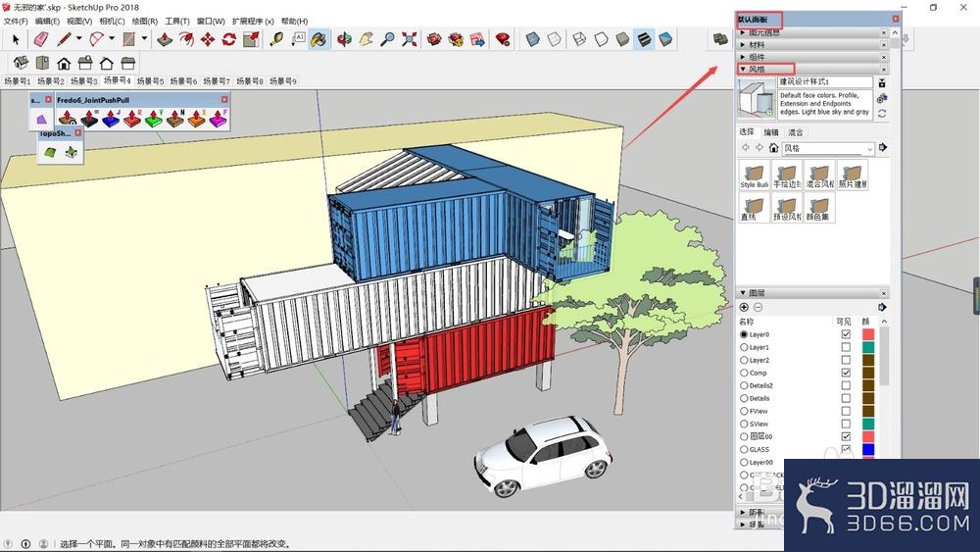Switch to Wireframe style

[x=579, y=40]
